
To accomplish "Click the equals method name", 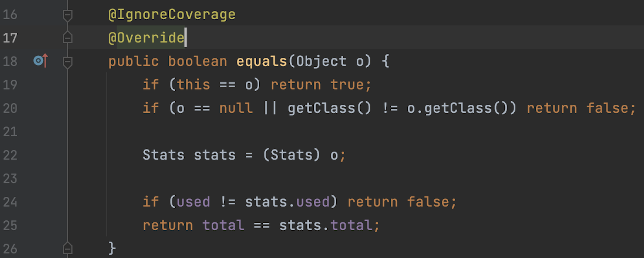I will tap(261, 61).
